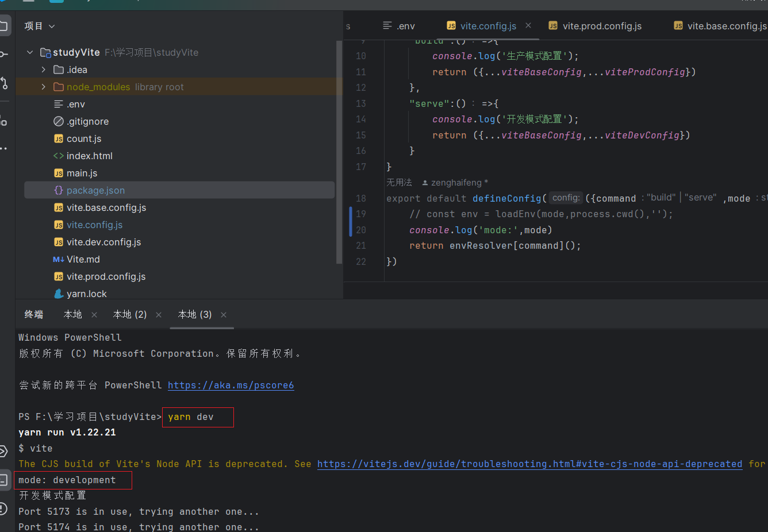Select vite.prod.config.js in project tree
This screenshot has width=768, height=532.
106,276
